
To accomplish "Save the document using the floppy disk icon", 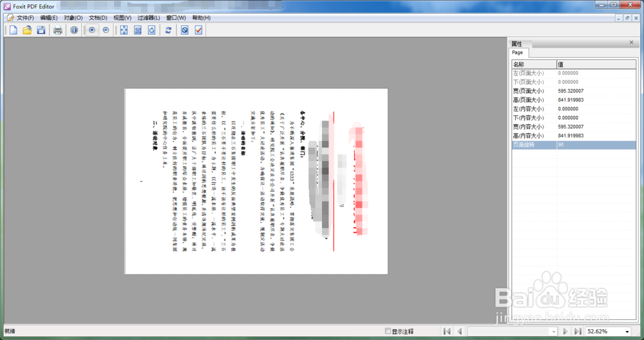I will pos(41,30).
